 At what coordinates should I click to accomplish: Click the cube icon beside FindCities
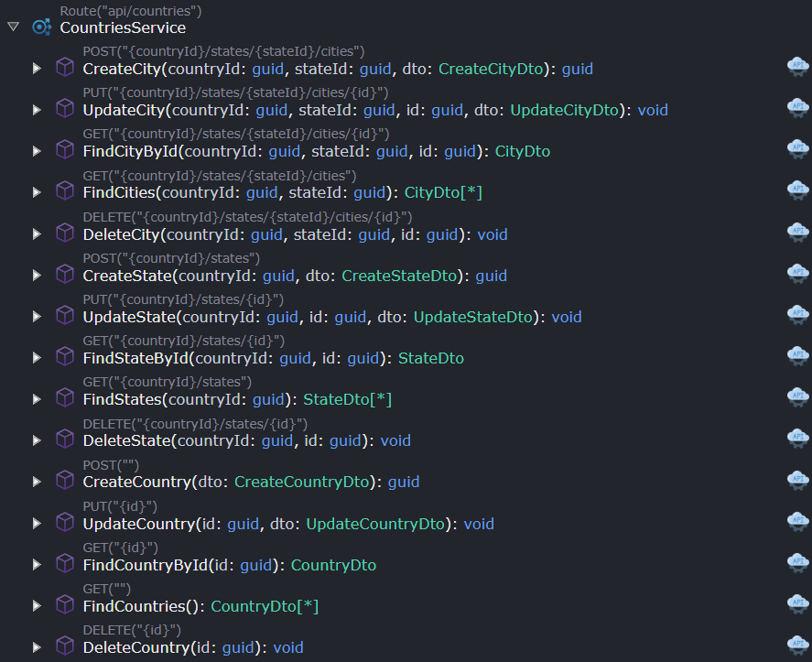click(65, 190)
